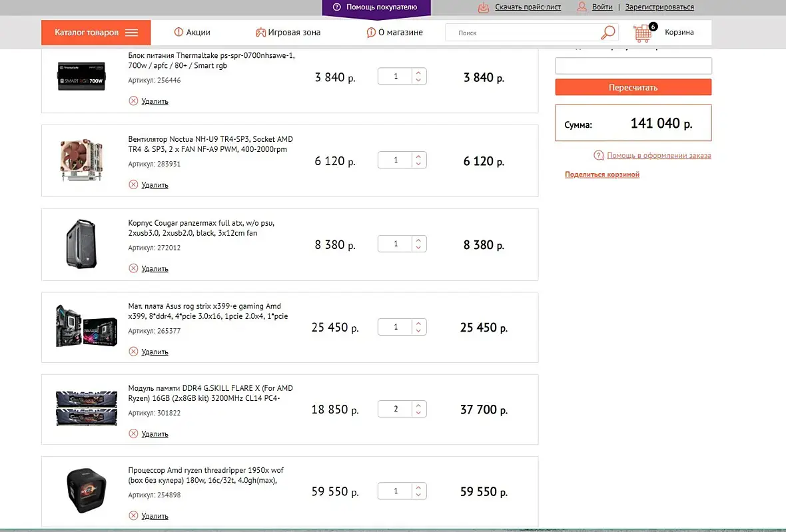
Task: Click the Скачать прайс-лист link
Action: tap(528, 7)
